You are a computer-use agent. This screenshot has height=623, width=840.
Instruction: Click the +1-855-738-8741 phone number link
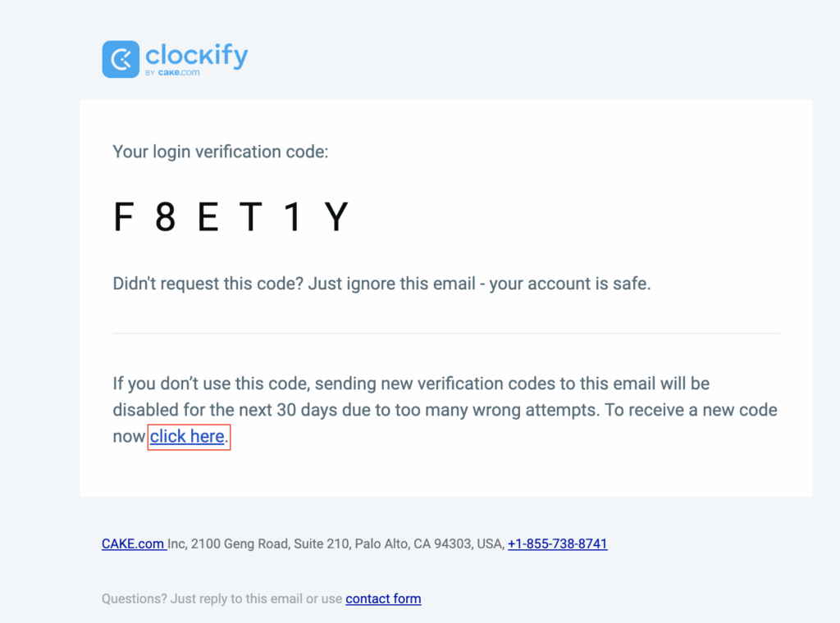coord(557,543)
